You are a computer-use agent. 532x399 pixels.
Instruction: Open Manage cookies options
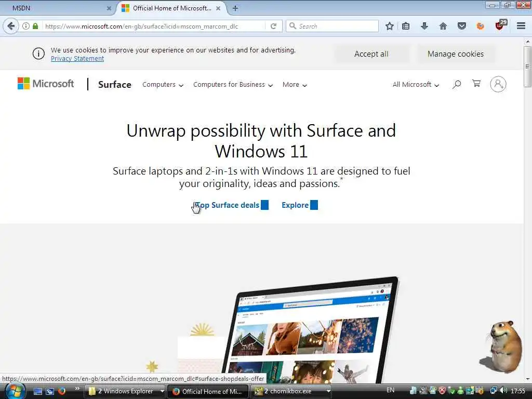tap(456, 54)
